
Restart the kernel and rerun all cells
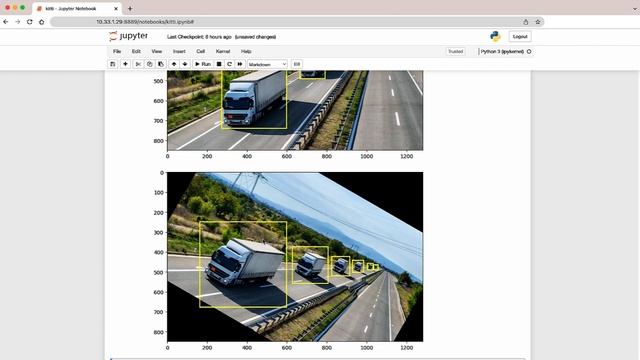[240, 64]
